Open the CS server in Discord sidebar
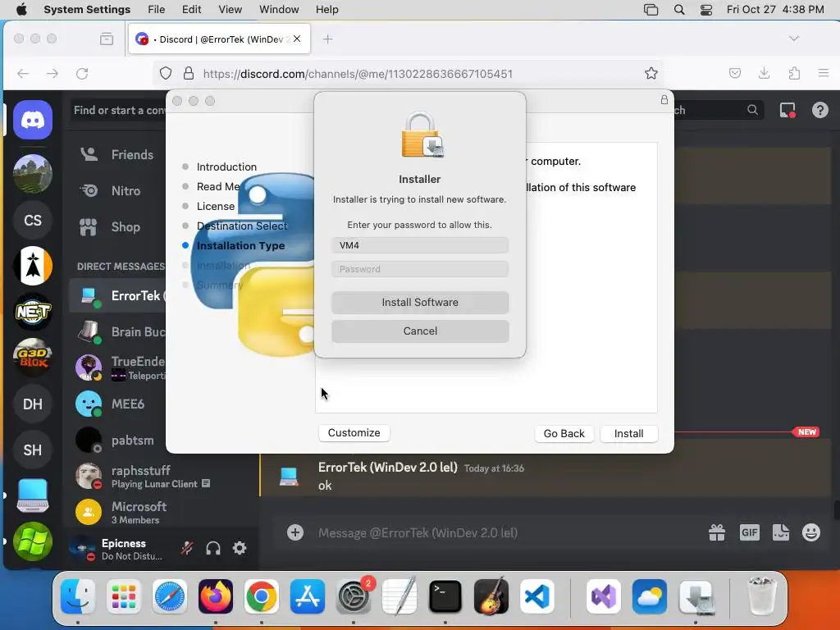 tap(33, 220)
